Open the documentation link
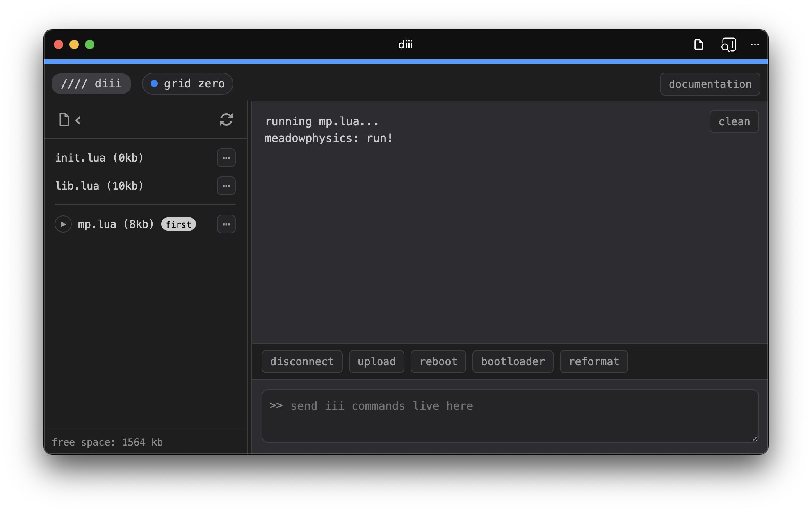 (x=710, y=84)
